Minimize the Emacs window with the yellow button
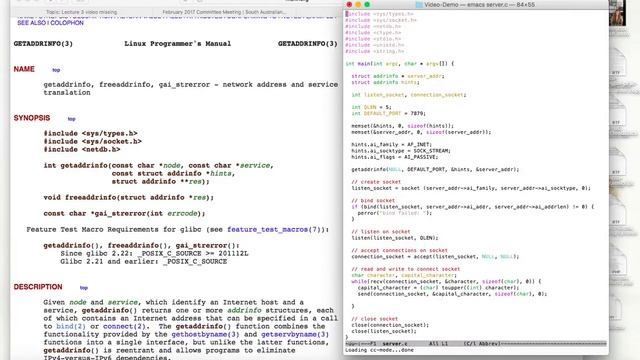Image resolution: width=640 pixels, height=360 pixels. (x=358, y=4)
